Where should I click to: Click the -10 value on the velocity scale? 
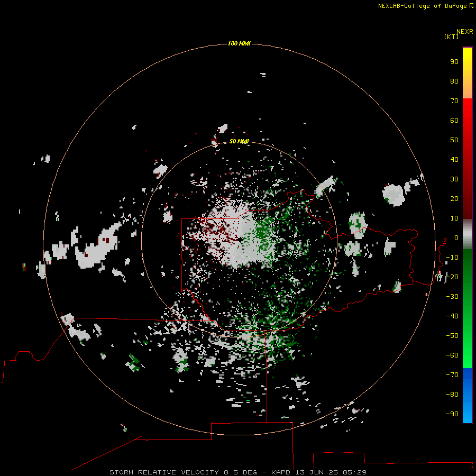point(452,258)
